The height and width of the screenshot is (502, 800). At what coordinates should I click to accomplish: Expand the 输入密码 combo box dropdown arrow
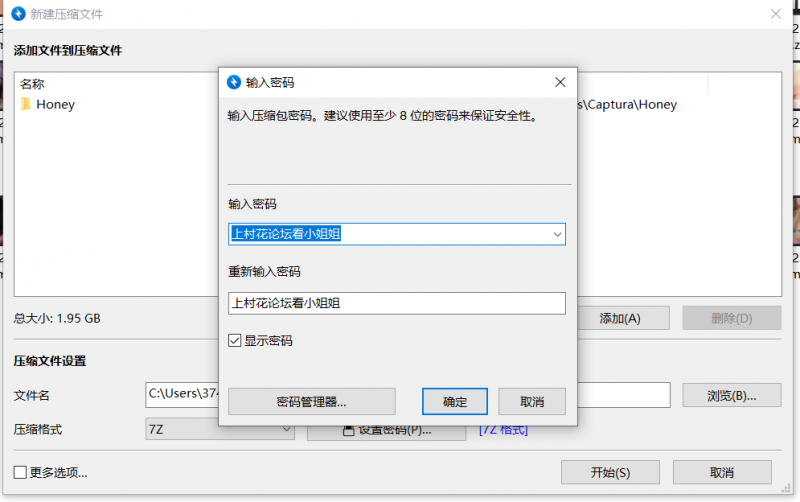click(557, 234)
